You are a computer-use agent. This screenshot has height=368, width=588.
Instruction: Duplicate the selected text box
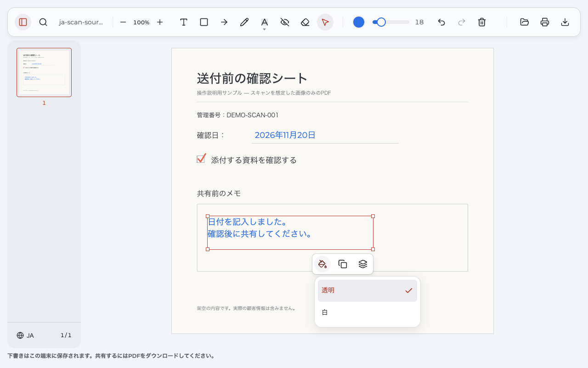coord(343,264)
